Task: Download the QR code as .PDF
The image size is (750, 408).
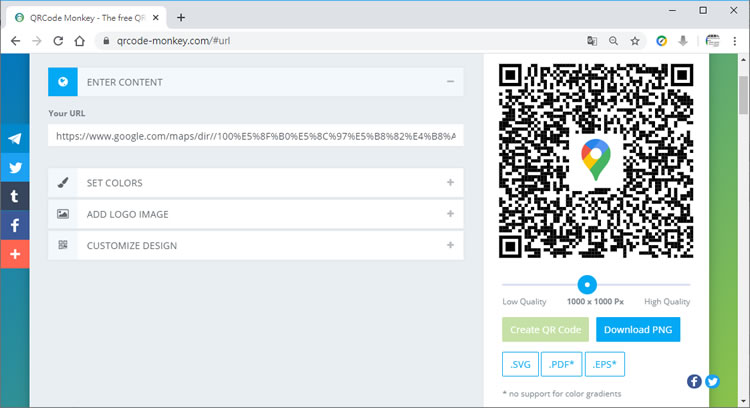Action: click(562, 364)
